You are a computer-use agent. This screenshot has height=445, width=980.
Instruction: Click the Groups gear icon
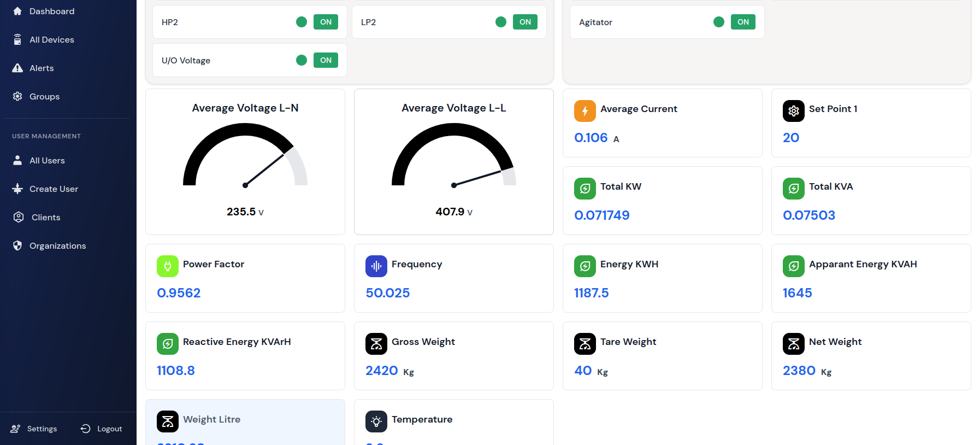17,96
